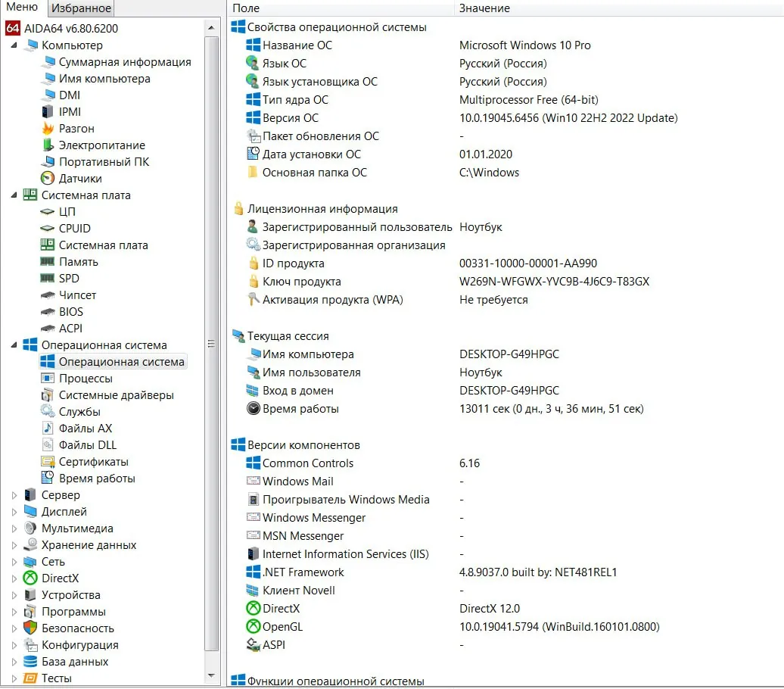
Task: Click the key icon beside Активация продукта (WPA)
Action: pos(254,299)
